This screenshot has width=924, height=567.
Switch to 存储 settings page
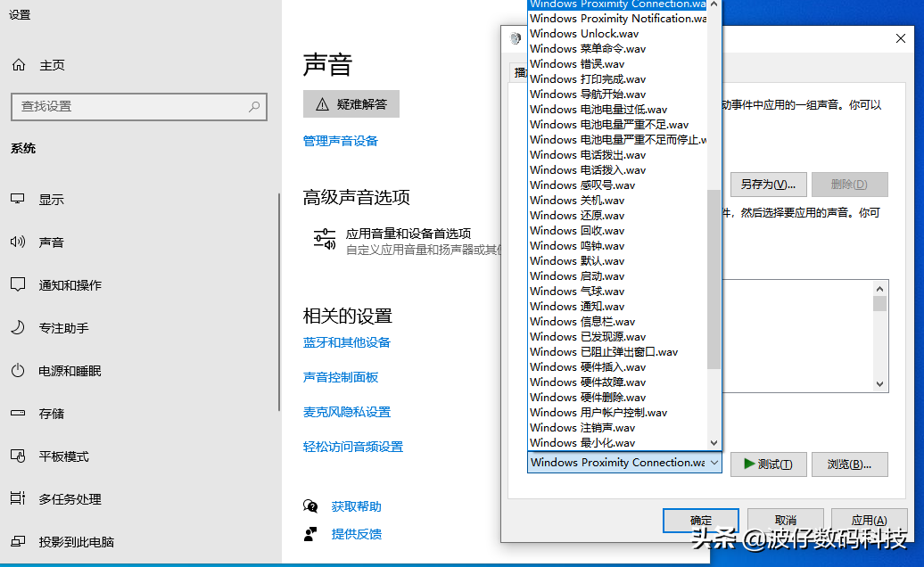click(x=51, y=414)
